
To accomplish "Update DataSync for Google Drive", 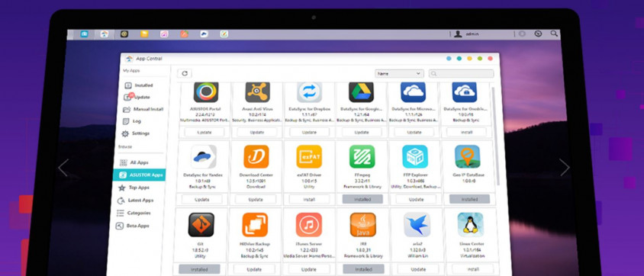I will click(362, 133).
